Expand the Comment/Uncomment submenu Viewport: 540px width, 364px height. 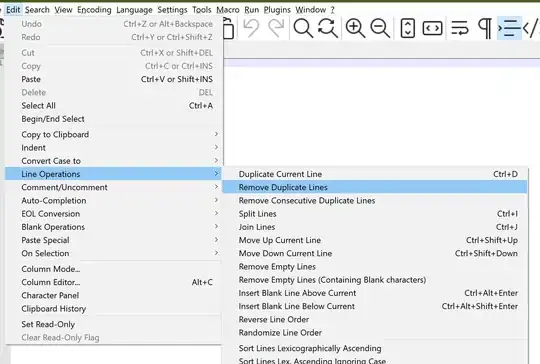(114, 187)
